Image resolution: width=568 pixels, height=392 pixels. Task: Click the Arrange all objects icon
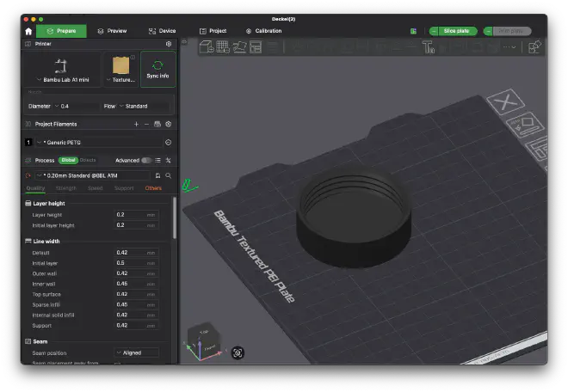(254, 47)
